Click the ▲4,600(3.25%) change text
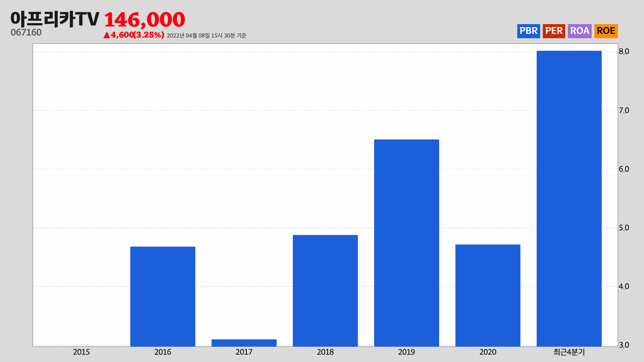 [134, 35]
